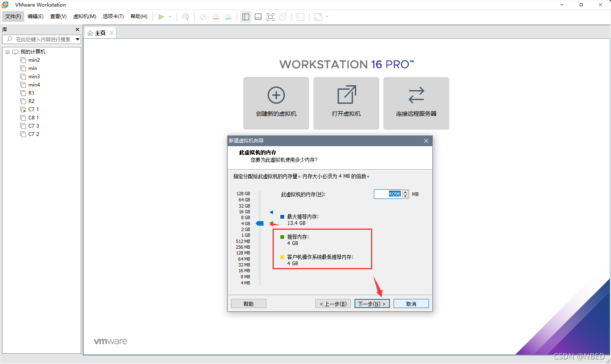The width and height of the screenshot is (611, 364).
Task: Close the library panel with X
Action: pos(77,30)
